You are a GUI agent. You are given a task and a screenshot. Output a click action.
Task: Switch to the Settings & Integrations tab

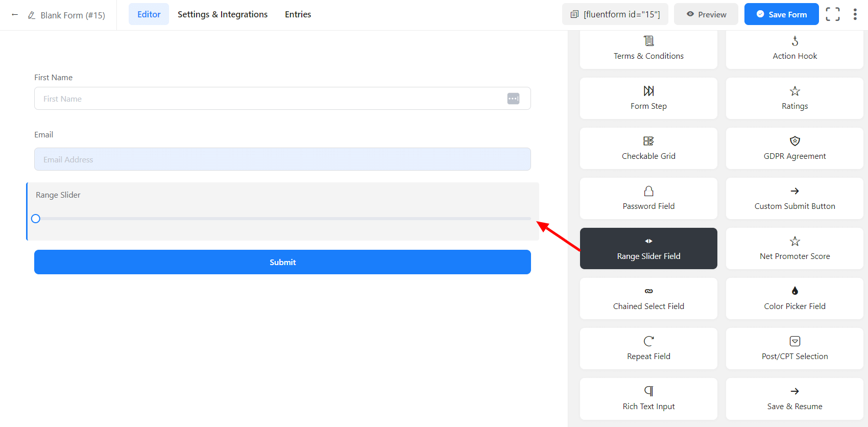(223, 14)
